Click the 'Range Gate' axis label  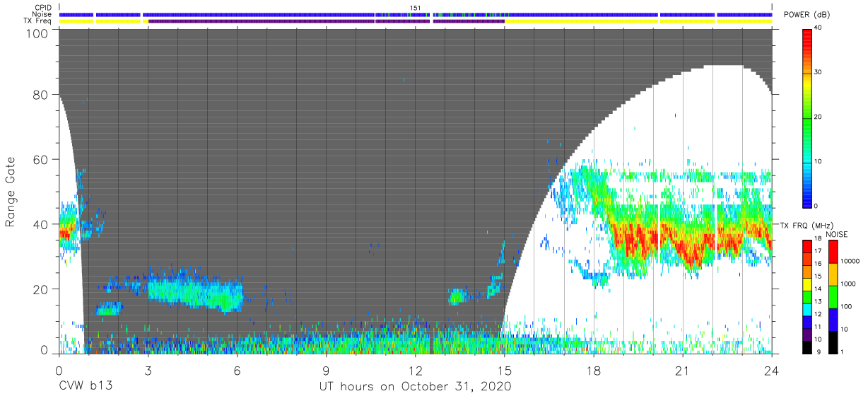click(11, 191)
